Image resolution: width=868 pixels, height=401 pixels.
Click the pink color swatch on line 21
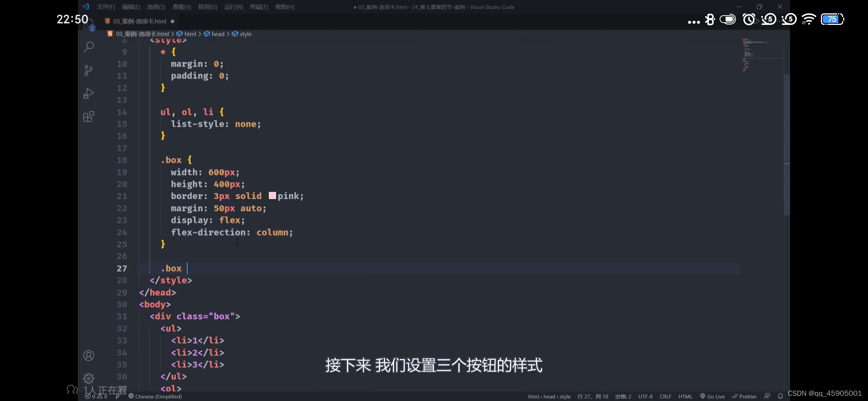click(x=273, y=196)
